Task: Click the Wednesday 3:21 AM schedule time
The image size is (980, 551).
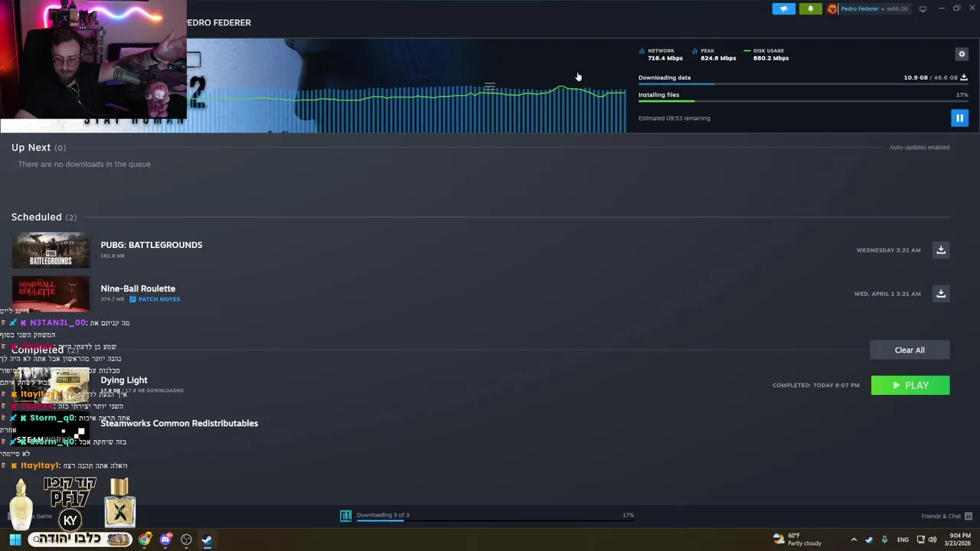Action: pos(888,250)
